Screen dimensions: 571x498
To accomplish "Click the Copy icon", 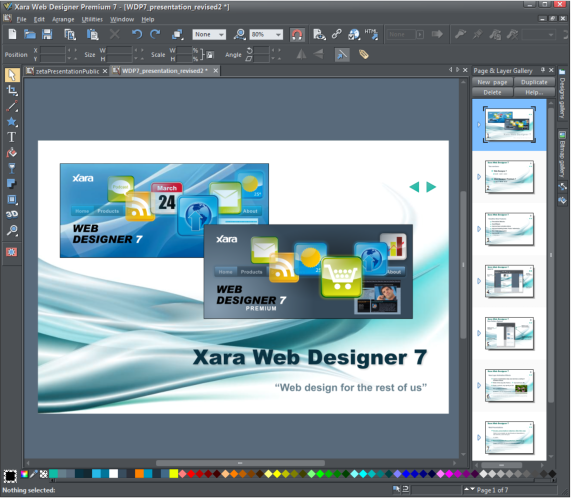I will click(x=70, y=35).
